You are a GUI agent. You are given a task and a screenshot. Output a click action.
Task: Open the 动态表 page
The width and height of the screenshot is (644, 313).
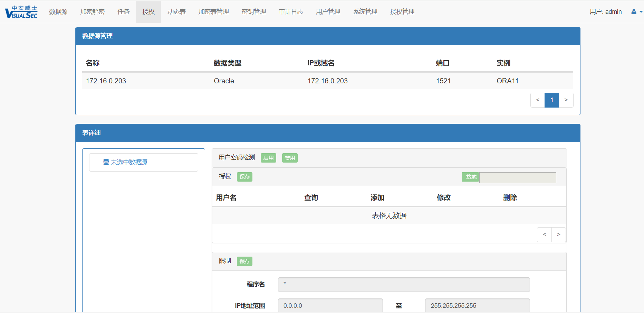click(176, 12)
